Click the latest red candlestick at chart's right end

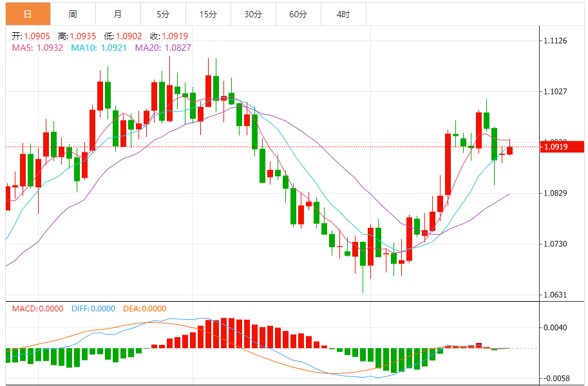(509, 151)
